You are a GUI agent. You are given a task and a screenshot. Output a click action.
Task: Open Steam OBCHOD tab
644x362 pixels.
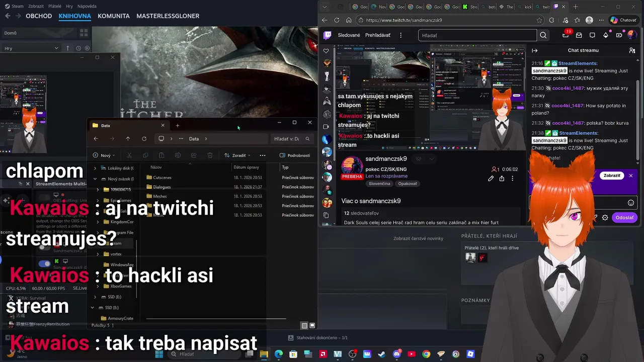click(39, 16)
